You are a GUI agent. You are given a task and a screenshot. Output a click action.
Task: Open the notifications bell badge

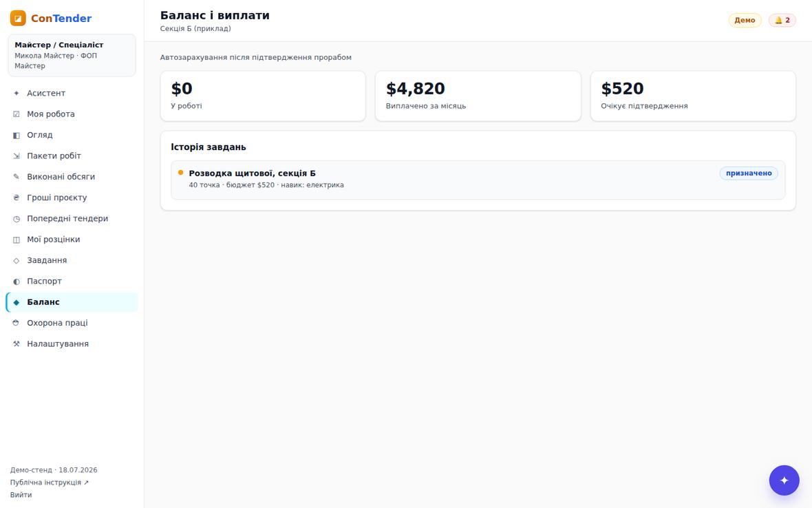[x=782, y=20]
